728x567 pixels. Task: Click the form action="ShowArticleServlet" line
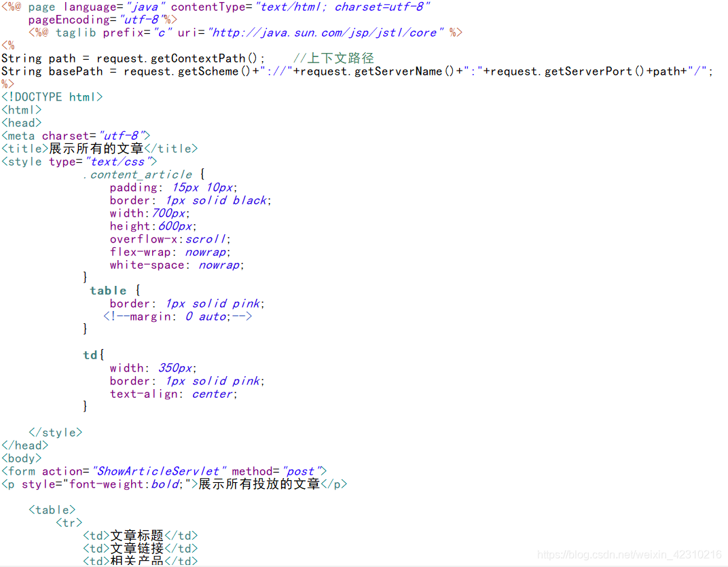(164, 472)
